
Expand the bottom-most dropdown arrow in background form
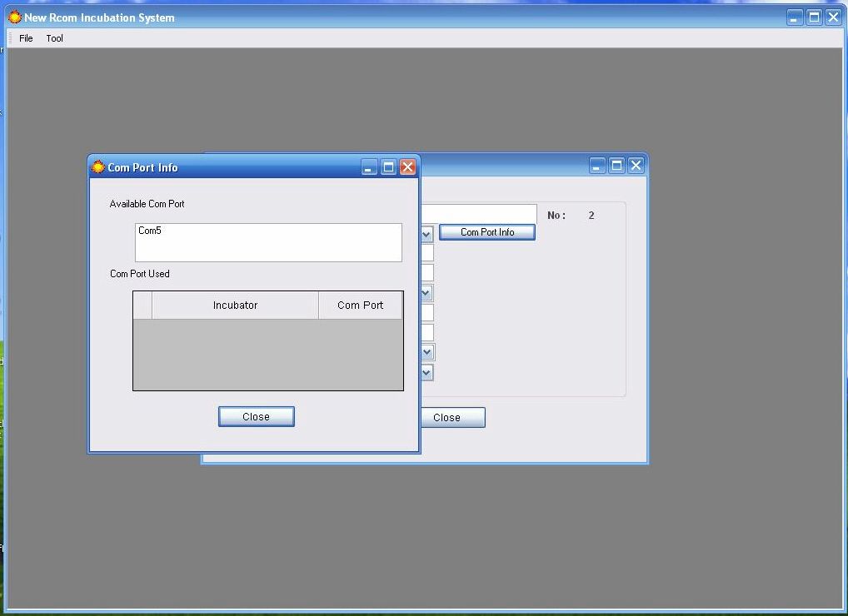click(x=426, y=373)
